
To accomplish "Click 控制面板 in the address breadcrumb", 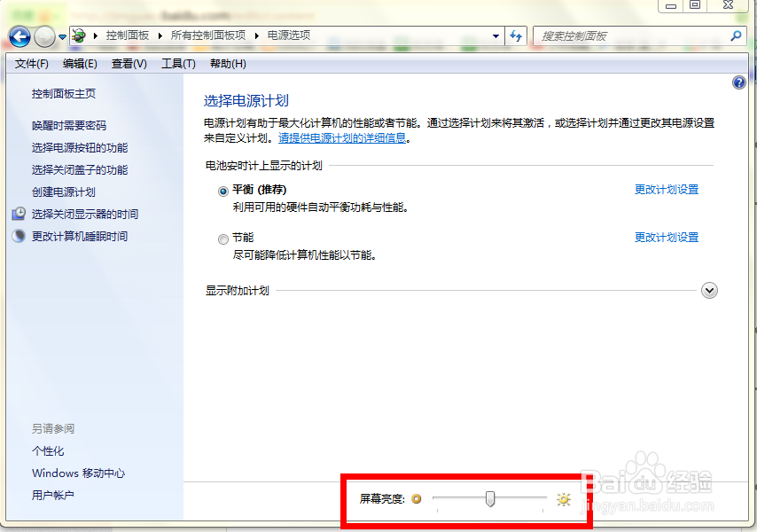I will point(128,35).
